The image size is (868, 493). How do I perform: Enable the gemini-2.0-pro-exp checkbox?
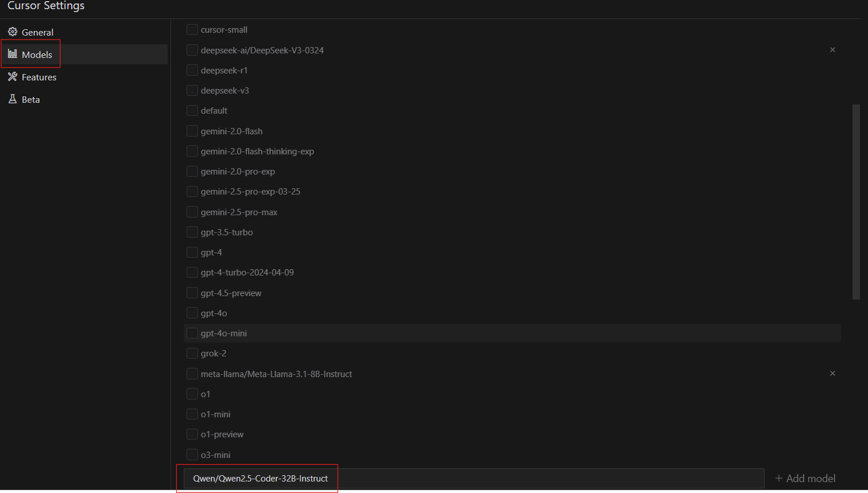[192, 171]
